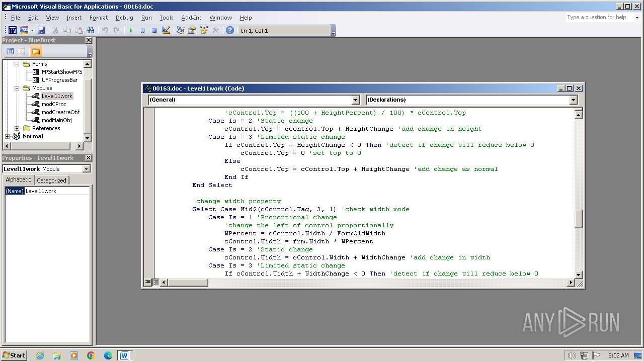Open the Insert menu

tap(74, 18)
